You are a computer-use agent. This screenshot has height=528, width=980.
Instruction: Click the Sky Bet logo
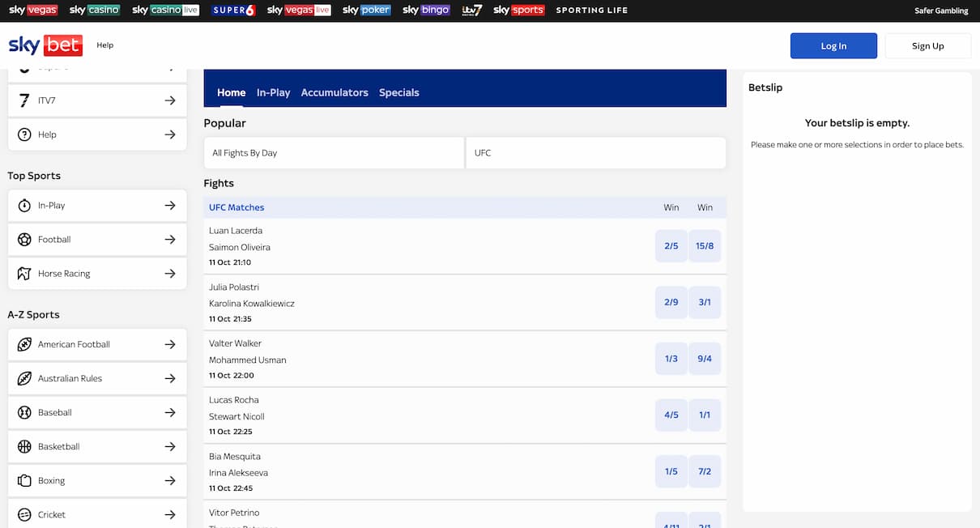[45, 45]
